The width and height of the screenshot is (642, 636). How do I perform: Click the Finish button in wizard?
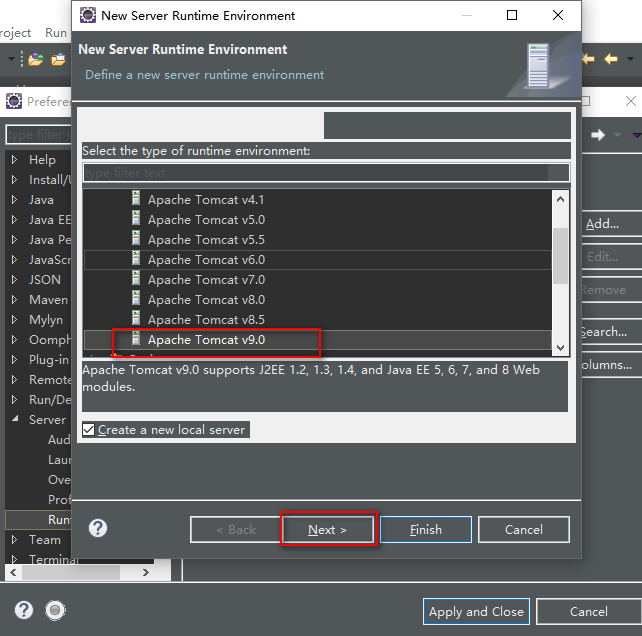pyautogui.click(x=426, y=530)
